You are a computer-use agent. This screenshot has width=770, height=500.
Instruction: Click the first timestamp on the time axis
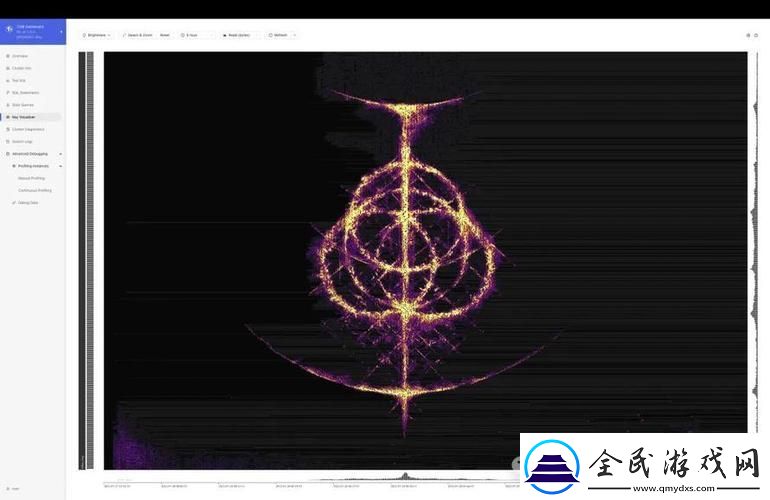(x=117, y=486)
